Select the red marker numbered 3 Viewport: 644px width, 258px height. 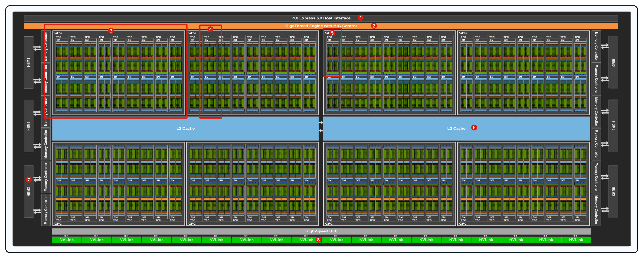pos(111,31)
